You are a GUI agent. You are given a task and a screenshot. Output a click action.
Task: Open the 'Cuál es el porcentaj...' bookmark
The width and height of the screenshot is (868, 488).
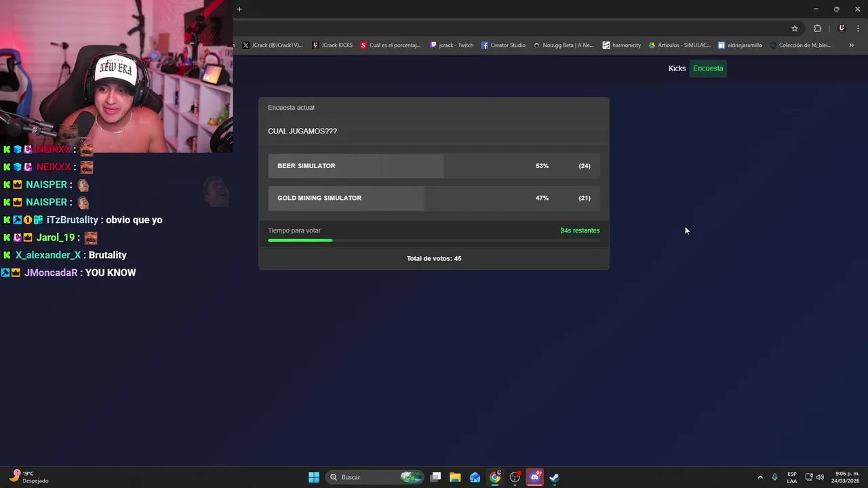click(x=391, y=45)
